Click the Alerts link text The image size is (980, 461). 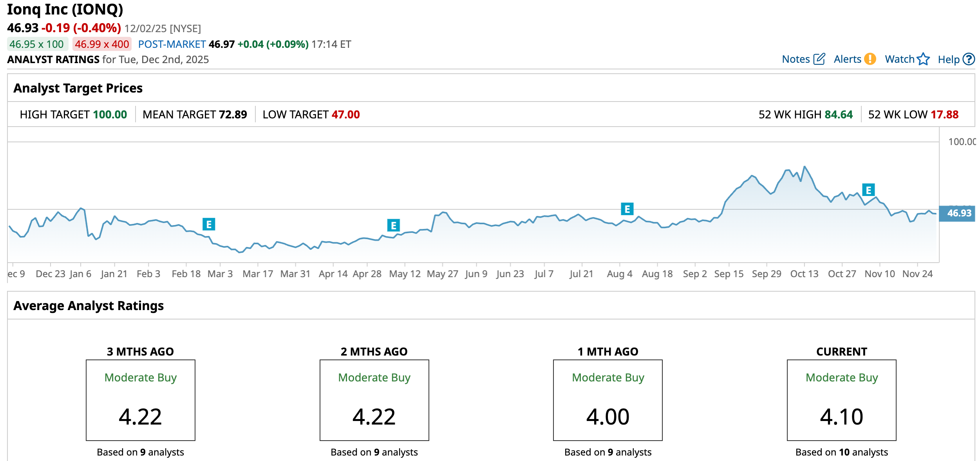click(x=847, y=59)
